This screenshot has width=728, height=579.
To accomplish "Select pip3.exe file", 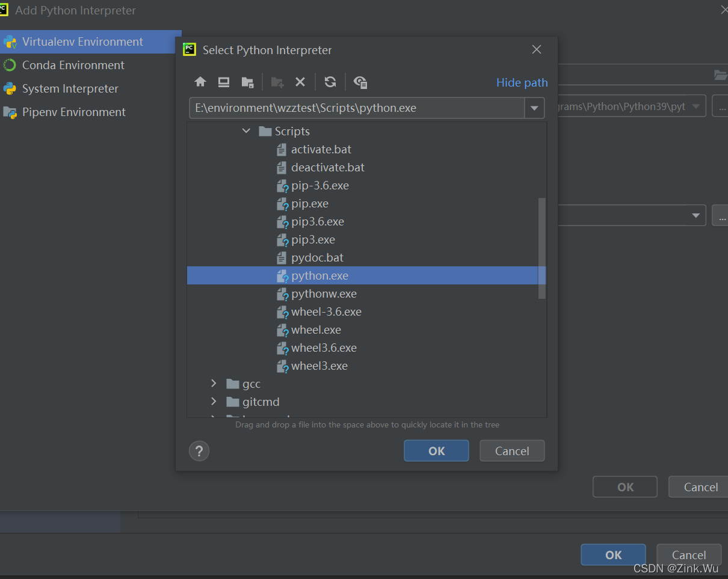I will (313, 239).
